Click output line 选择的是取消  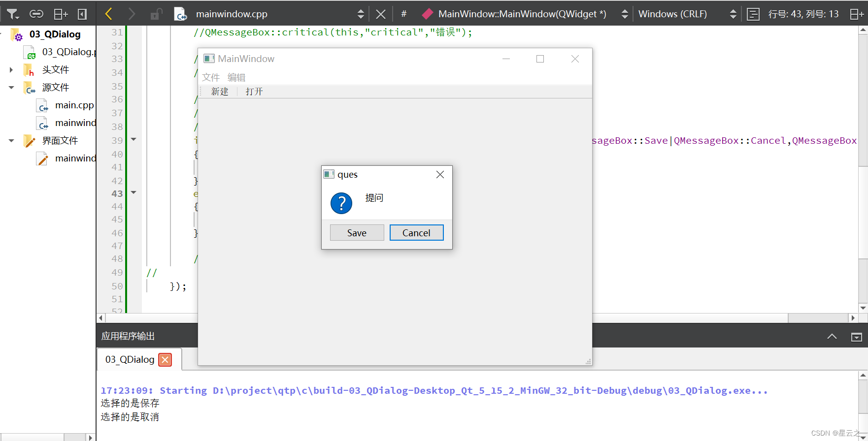pos(130,417)
